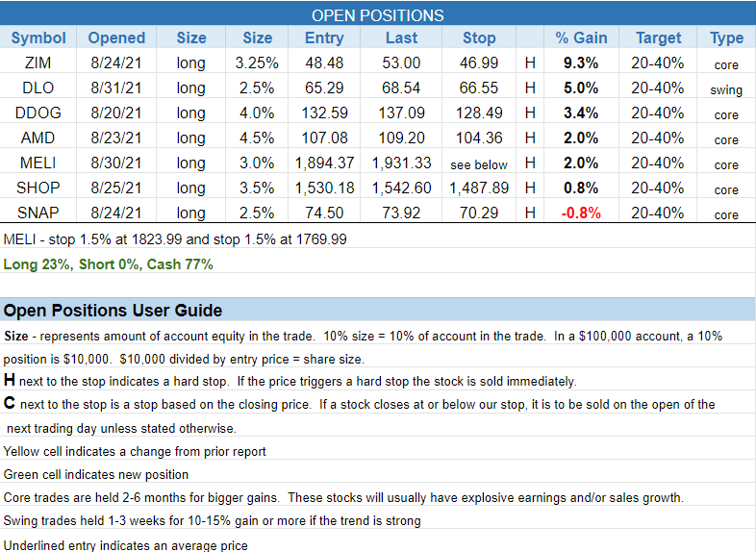Click stop price 128.49

tap(479, 113)
